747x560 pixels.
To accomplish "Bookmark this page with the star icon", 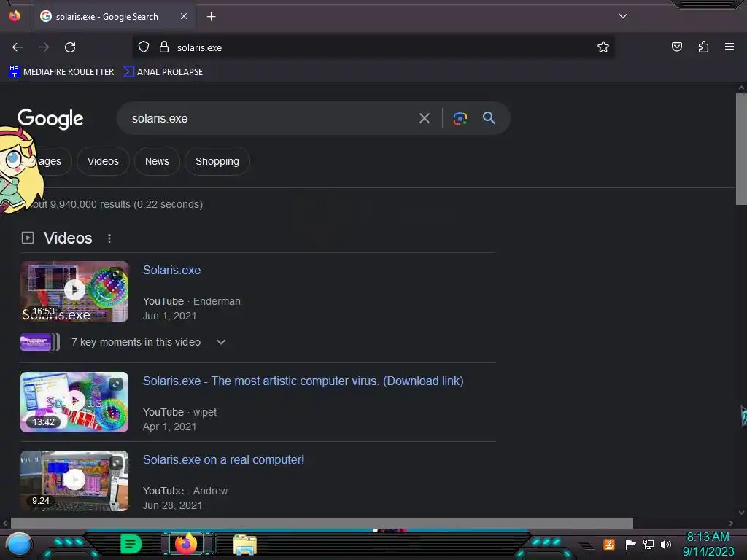I will tap(603, 47).
